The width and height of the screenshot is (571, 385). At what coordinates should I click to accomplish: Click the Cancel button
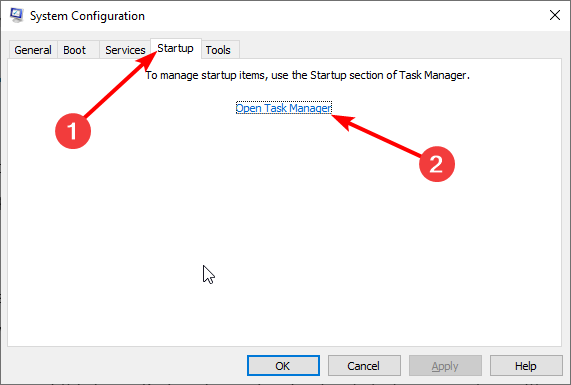point(364,365)
